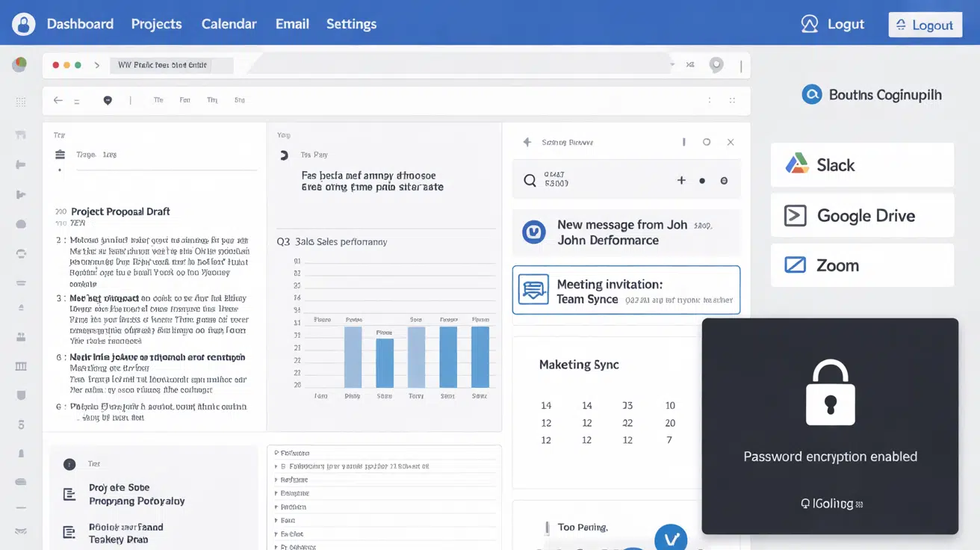Toggle the dot status indicator near search field
Screen dimensions: 980x550
click(702, 179)
